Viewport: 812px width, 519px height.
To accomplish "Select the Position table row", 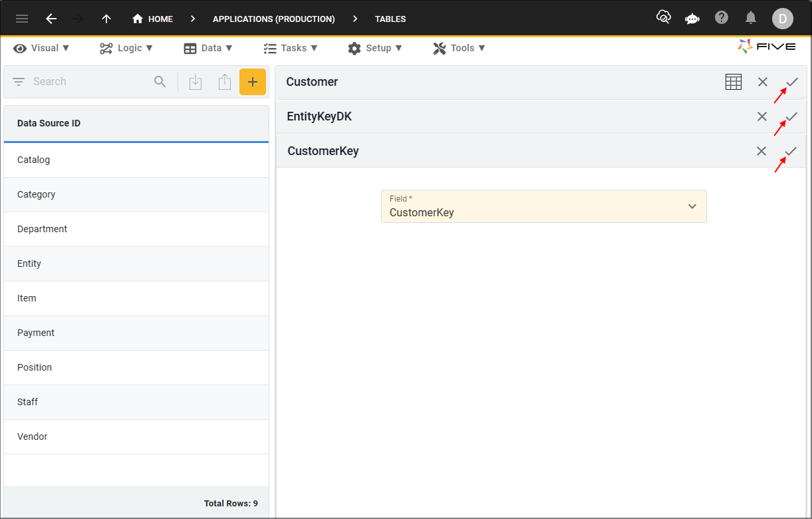I will click(136, 367).
